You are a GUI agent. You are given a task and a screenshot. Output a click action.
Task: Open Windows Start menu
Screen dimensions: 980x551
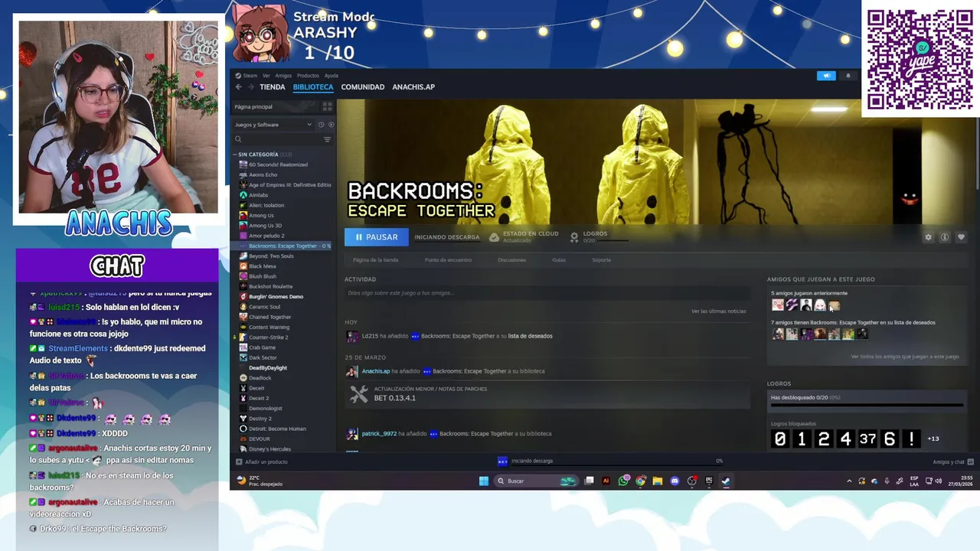click(483, 481)
